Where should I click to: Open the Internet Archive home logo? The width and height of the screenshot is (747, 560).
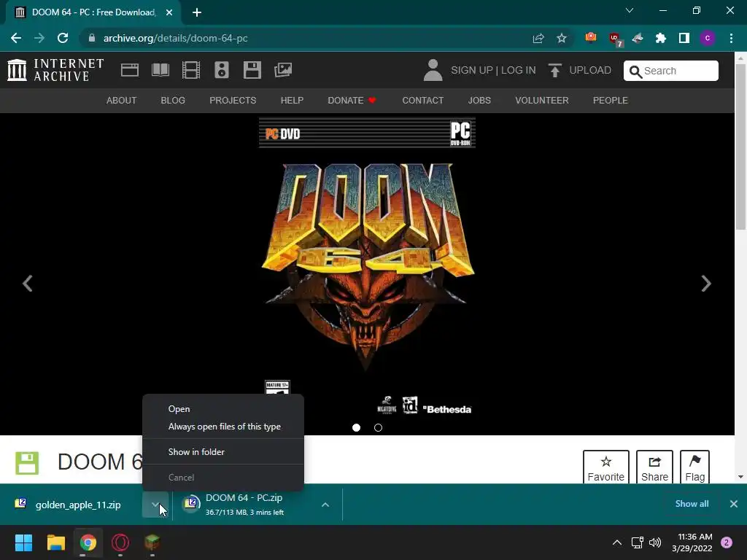tap(55, 70)
